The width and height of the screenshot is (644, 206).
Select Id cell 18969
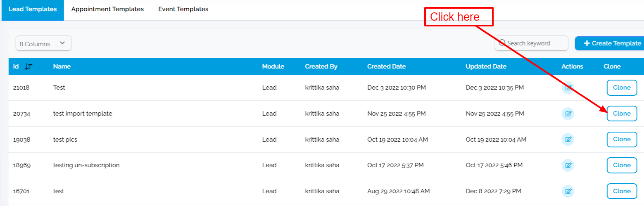tap(22, 165)
